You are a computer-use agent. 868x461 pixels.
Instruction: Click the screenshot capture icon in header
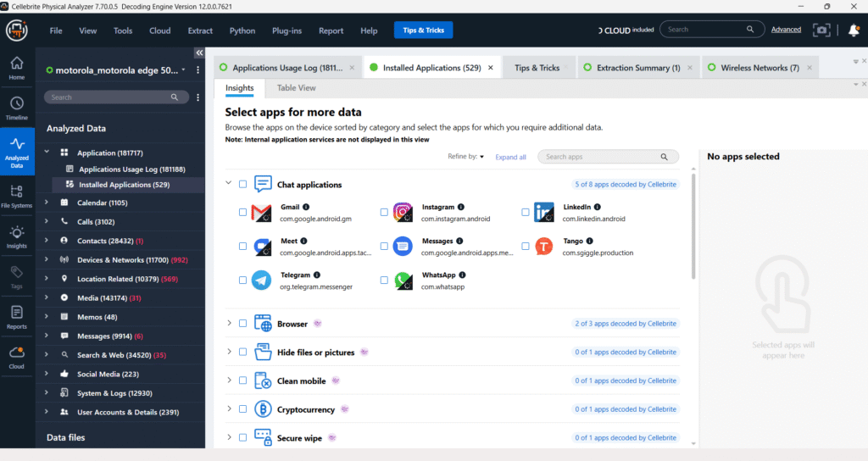(x=821, y=30)
